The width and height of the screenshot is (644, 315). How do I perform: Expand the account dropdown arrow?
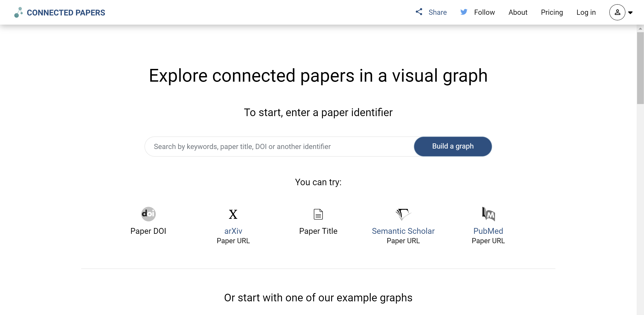click(630, 13)
